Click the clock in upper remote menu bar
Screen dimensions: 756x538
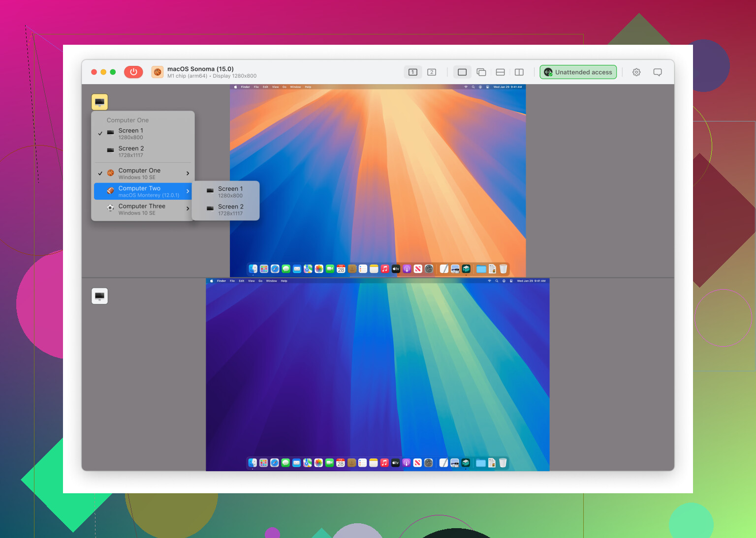click(507, 87)
